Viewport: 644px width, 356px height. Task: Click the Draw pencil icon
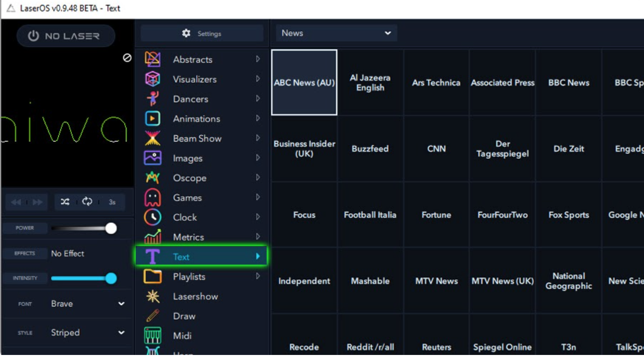[152, 316]
